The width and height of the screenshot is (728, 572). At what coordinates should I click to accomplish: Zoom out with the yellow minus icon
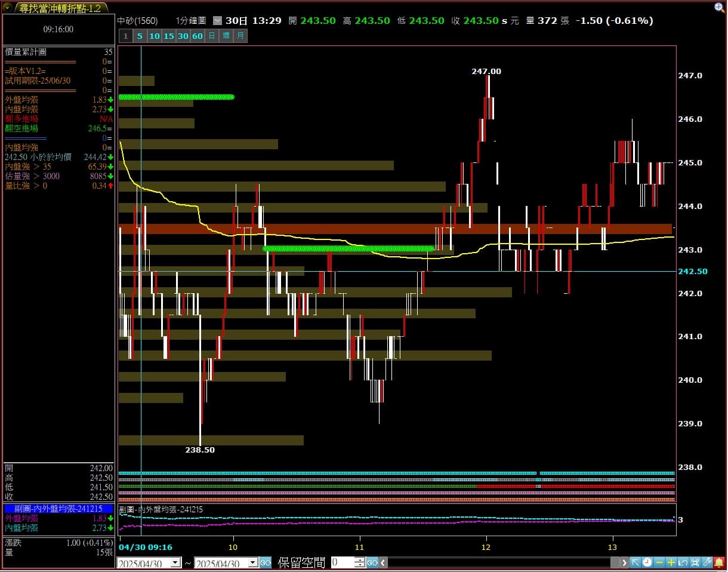coord(659,562)
